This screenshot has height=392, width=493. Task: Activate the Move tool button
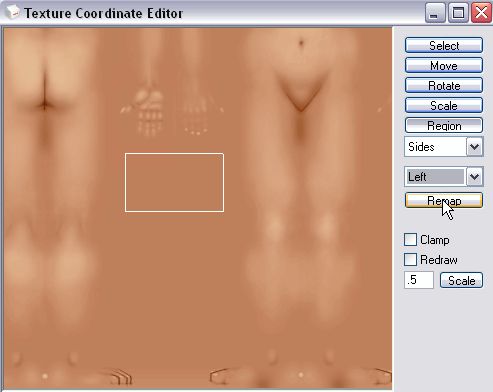[x=444, y=65]
